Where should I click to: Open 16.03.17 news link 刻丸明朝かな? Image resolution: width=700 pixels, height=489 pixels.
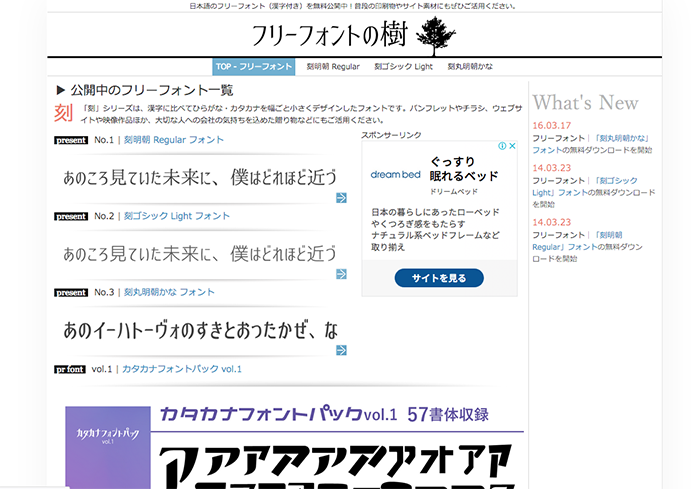592,144
